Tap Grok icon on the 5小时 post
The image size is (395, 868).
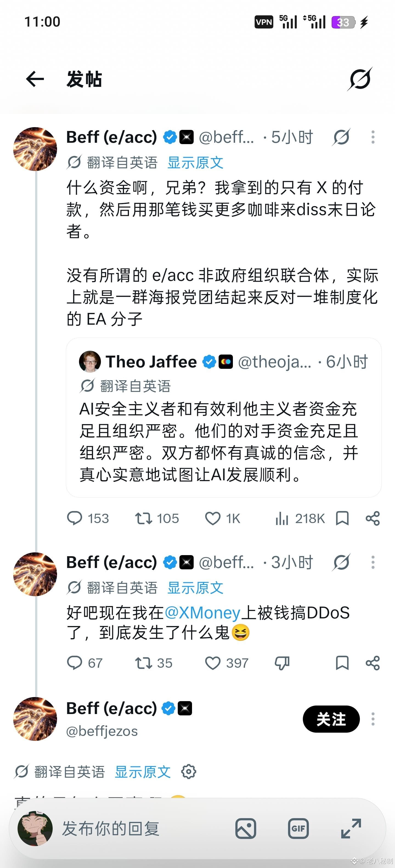click(x=341, y=137)
